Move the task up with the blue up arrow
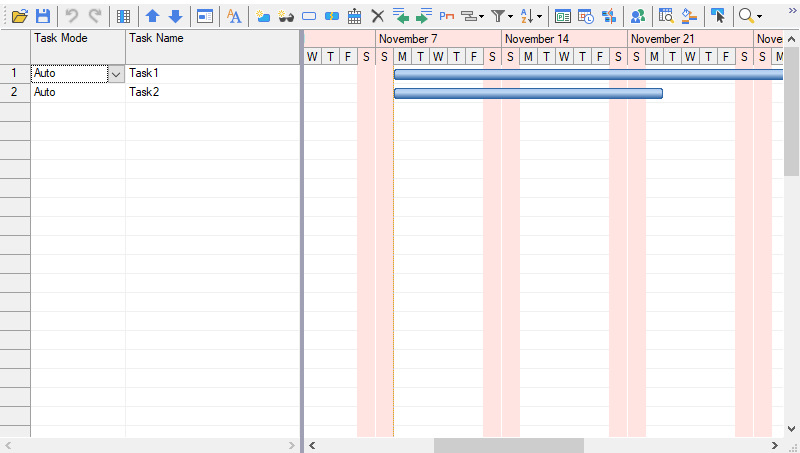This screenshot has height=453, width=800. 152,16
